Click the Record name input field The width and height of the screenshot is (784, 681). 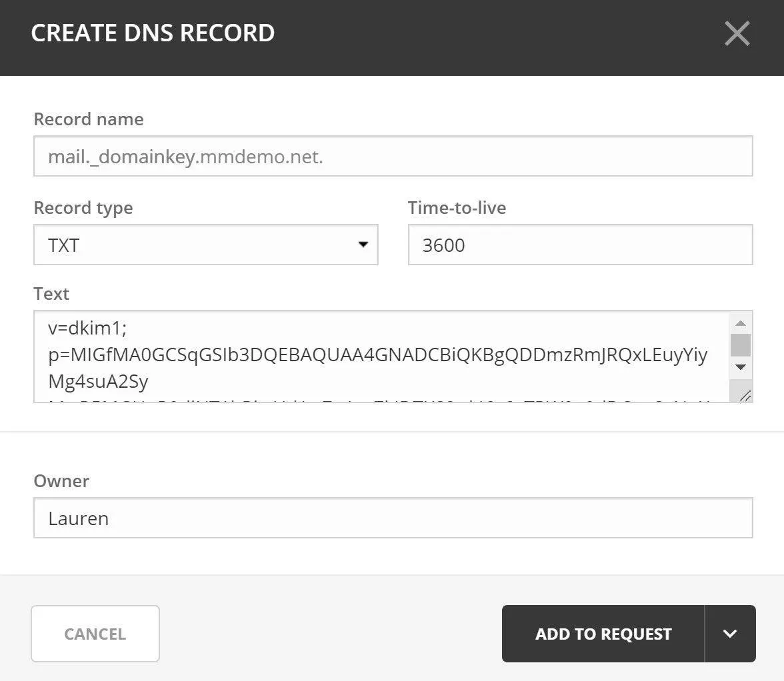pos(393,156)
